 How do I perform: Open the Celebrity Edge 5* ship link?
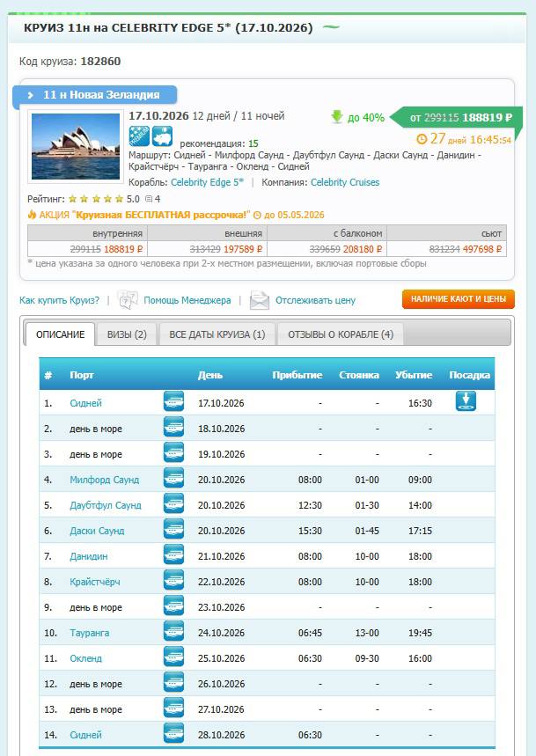pyautogui.click(x=207, y=182)
